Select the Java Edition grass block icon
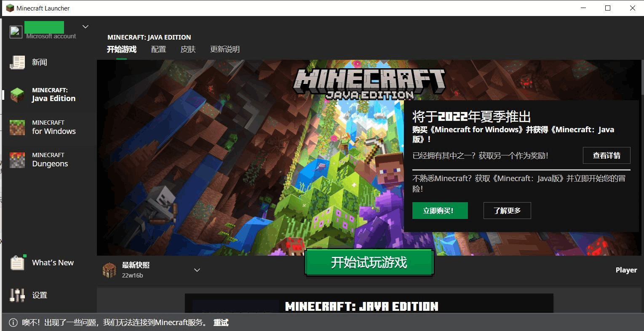This screenshot has height=331, width=644. (x=17, y=95)
